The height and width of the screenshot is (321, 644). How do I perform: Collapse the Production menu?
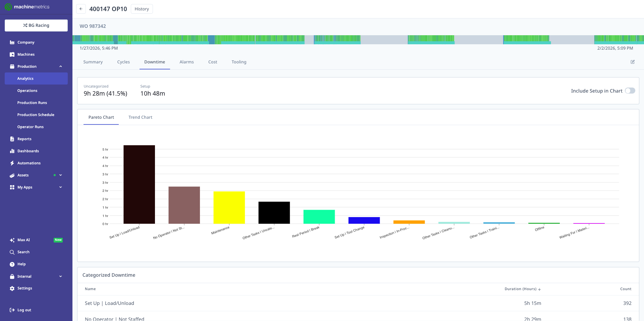[61, 66]
